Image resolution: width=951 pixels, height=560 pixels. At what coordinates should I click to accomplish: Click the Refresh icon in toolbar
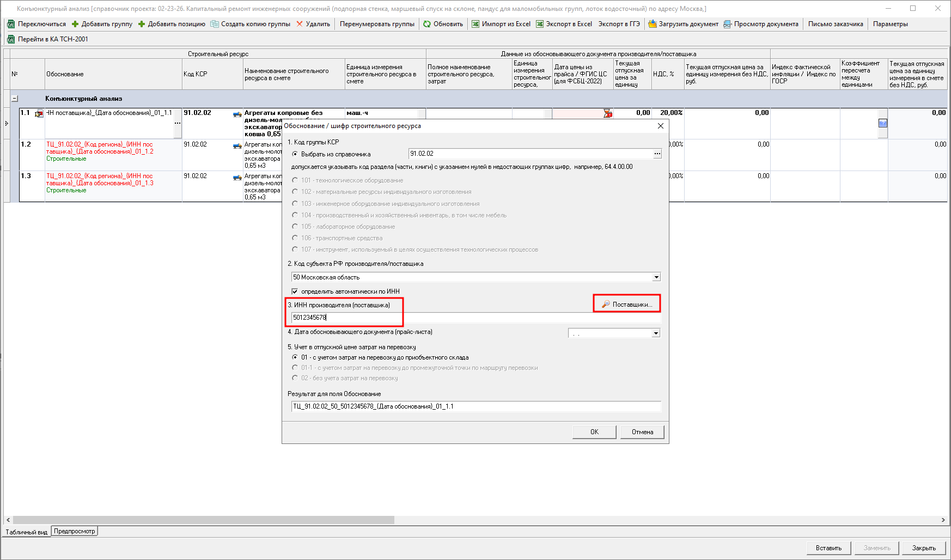427,24
